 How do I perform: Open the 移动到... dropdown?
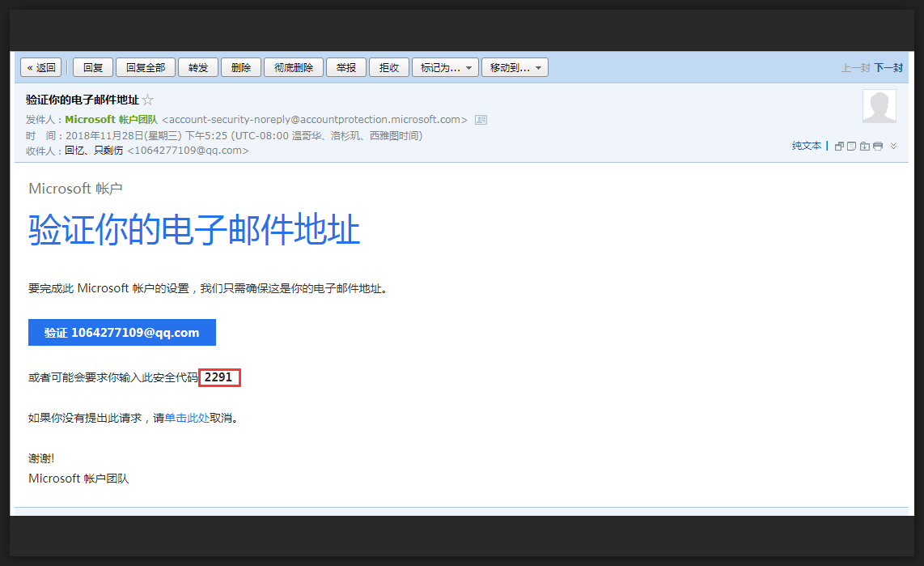515,68
